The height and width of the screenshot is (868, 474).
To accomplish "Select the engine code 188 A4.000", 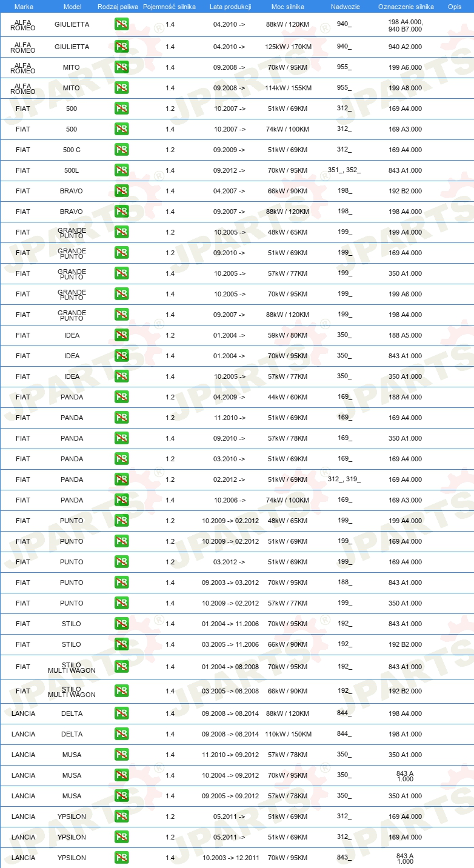I will (405, 397).
